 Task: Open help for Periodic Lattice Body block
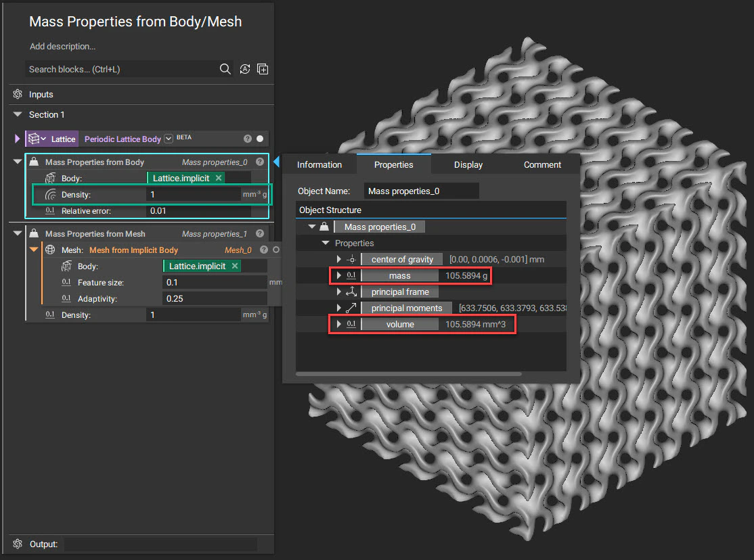[x=248, y=139]
